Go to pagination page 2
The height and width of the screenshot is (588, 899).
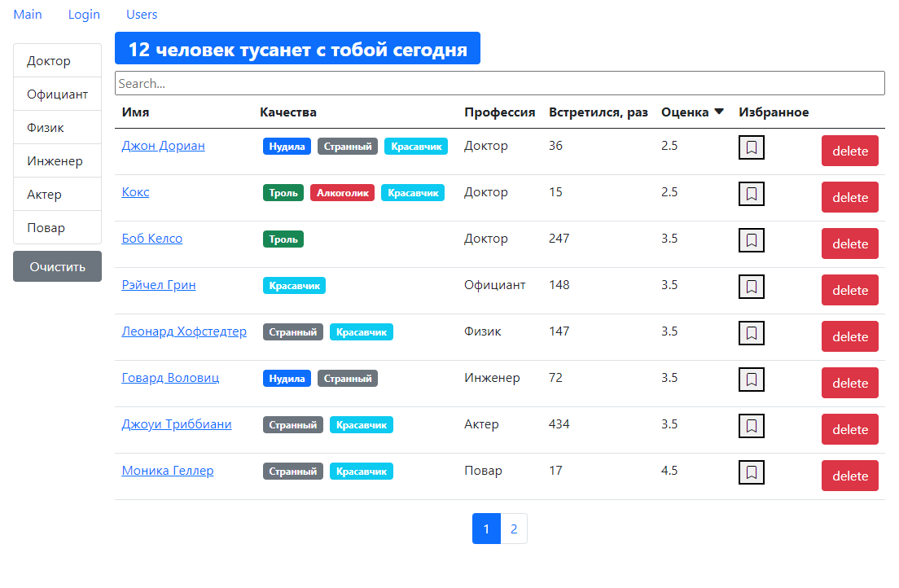click(x=514, y=529)
